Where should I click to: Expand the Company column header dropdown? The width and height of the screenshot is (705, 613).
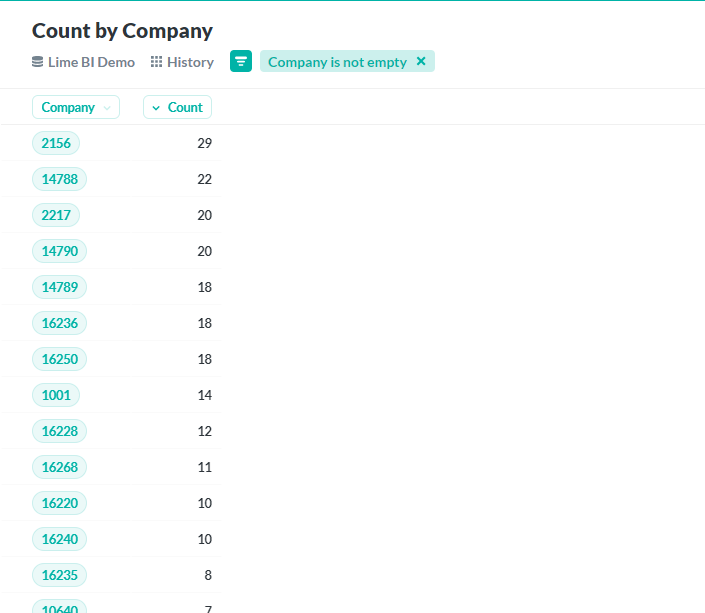[76, 107]
